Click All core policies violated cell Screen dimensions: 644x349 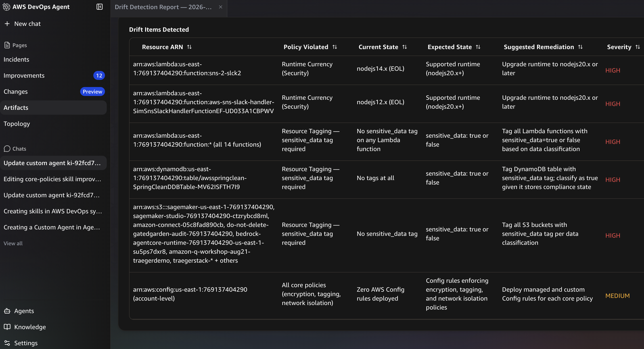coord(311,294)
